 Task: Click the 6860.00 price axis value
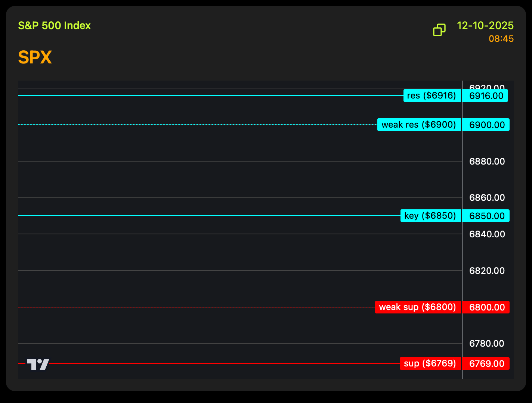(487, 198)
